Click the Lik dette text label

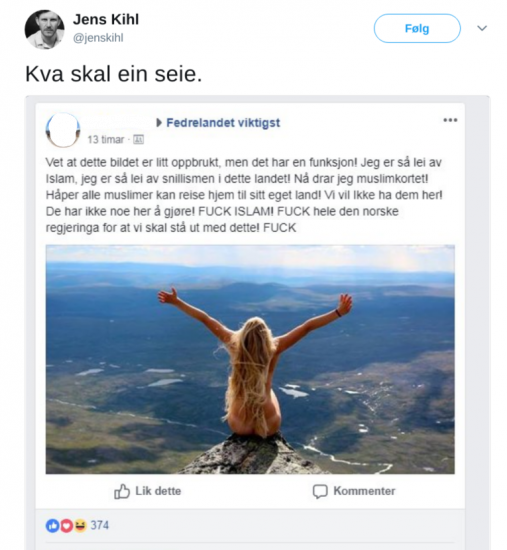click(x=158, y=491)
